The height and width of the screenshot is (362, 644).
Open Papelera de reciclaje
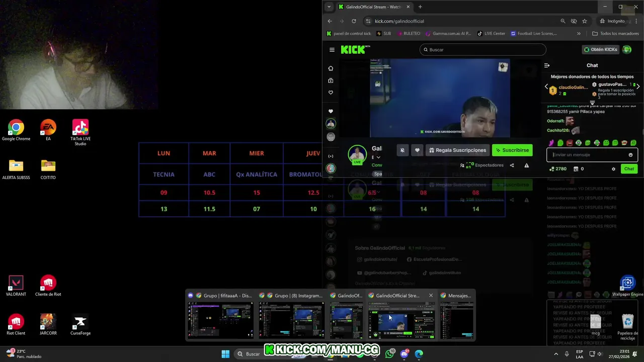coord(628,327)
